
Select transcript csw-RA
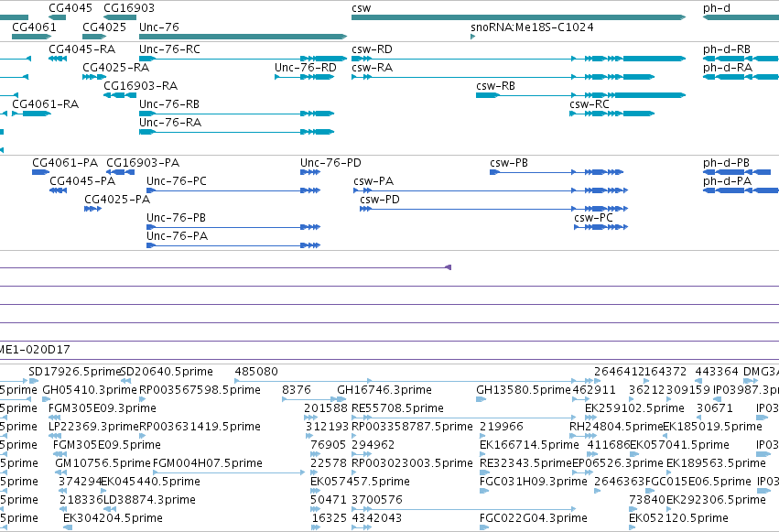503,77
